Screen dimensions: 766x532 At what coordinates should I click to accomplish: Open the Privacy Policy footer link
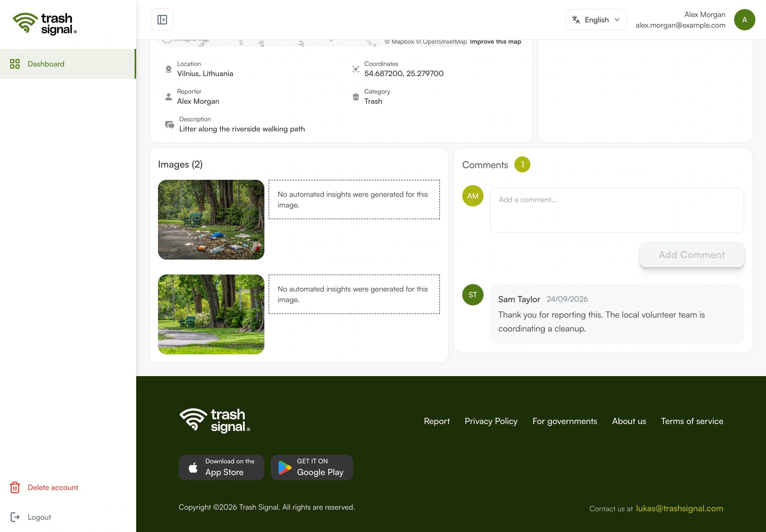tap(491, 421)
